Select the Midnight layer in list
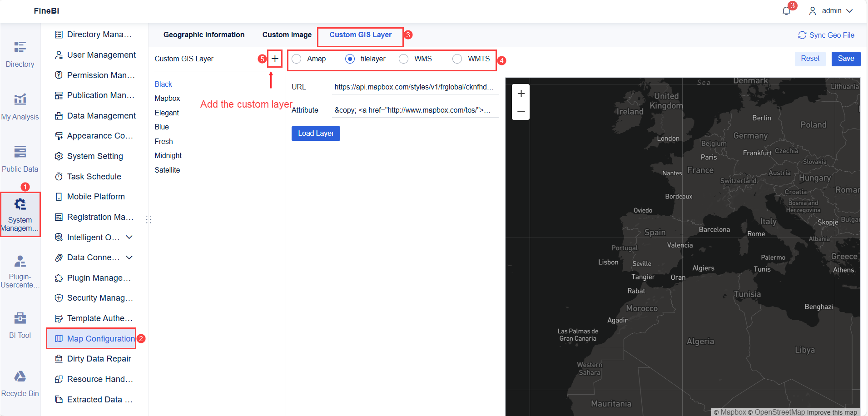This screenshot has width=868, height=416. click(168, 155)
